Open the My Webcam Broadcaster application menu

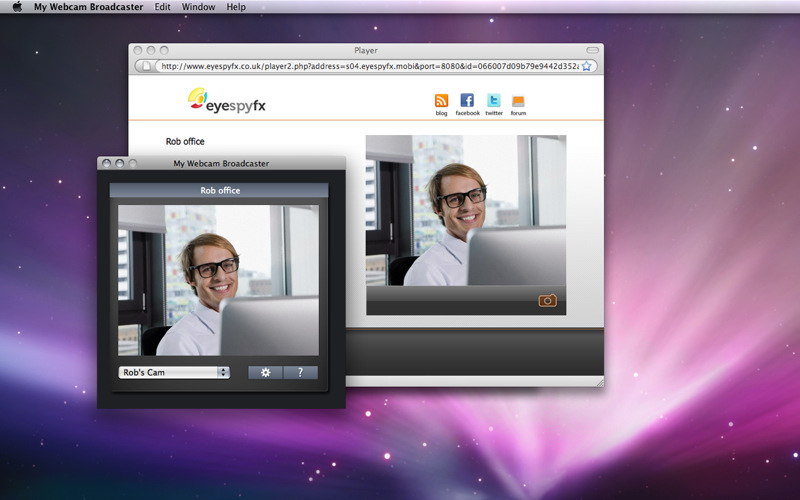88,7
